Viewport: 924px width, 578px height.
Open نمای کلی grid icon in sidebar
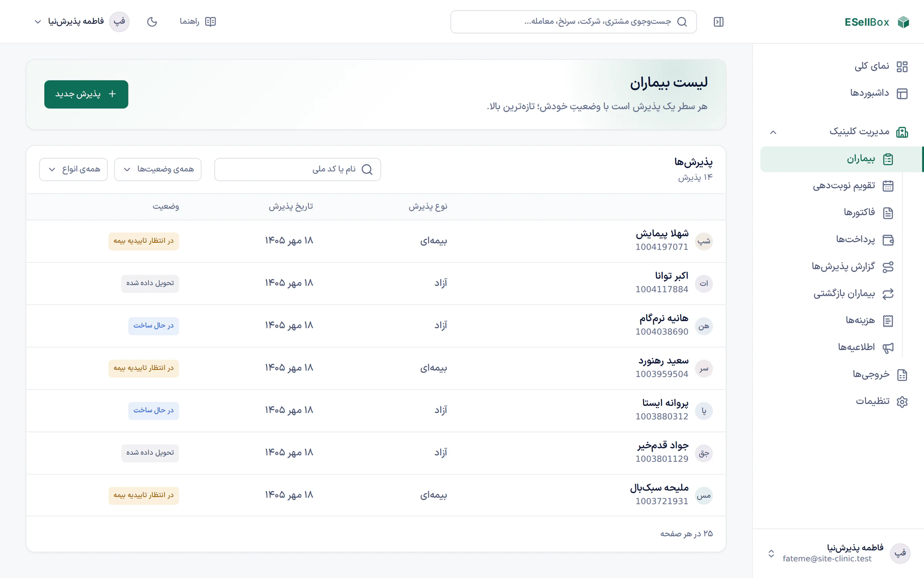(x=902, y=67)
